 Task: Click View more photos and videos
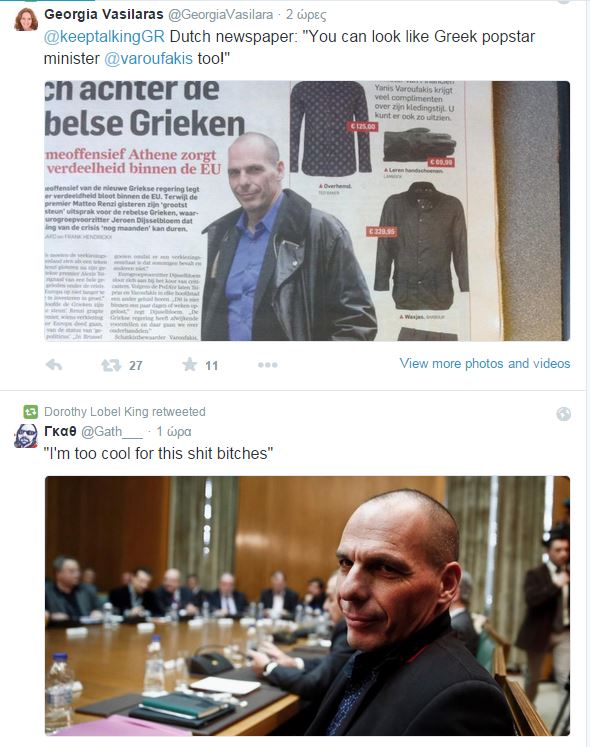click(485, 363)
